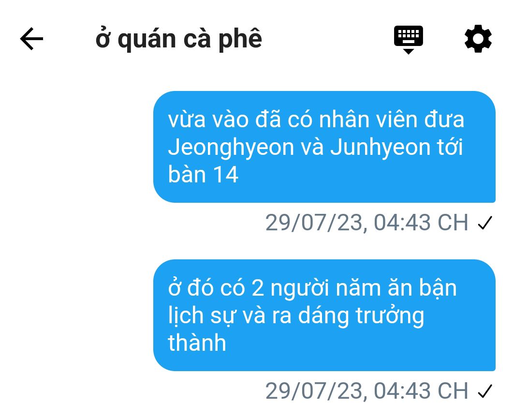This screenshot has width=513, height=420.
Task: Go back using the left arrow
Action: point(32,39)
